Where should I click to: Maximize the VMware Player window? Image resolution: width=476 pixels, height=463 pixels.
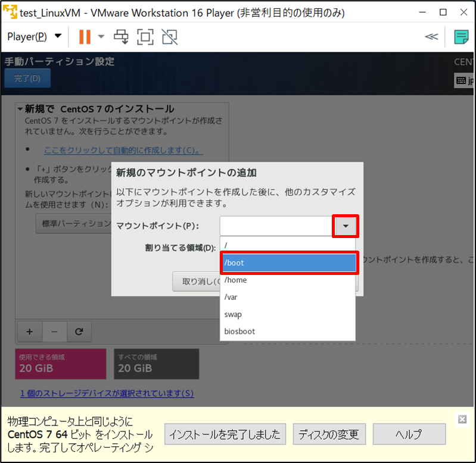tap(443, 12)
